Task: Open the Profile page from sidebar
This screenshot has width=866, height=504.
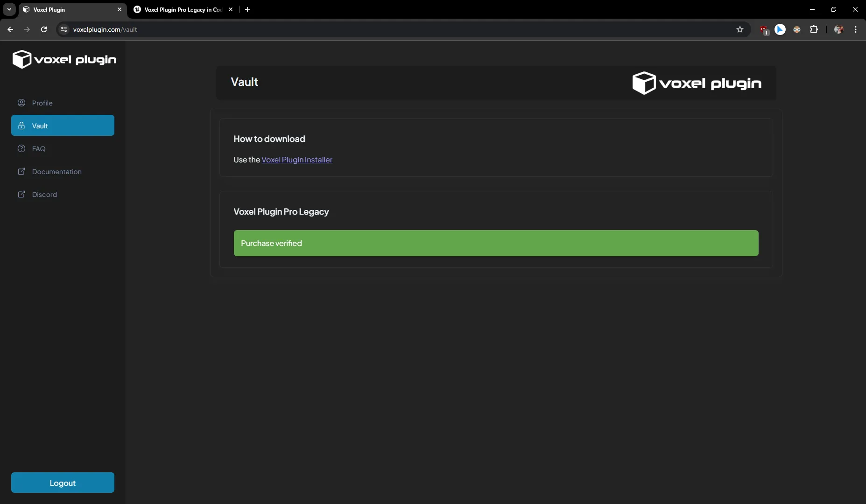Action: click(x=42, y=103)
